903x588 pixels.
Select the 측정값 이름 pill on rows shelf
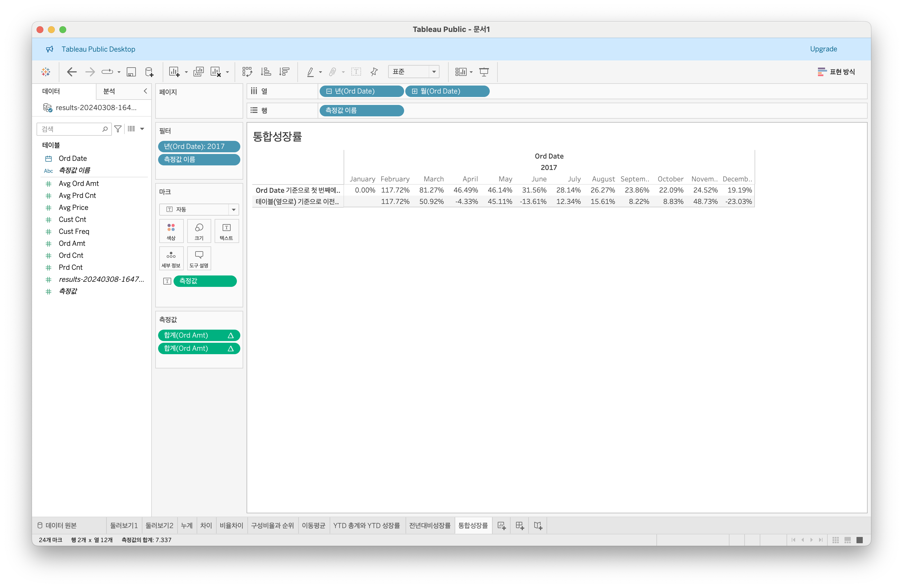362,110
